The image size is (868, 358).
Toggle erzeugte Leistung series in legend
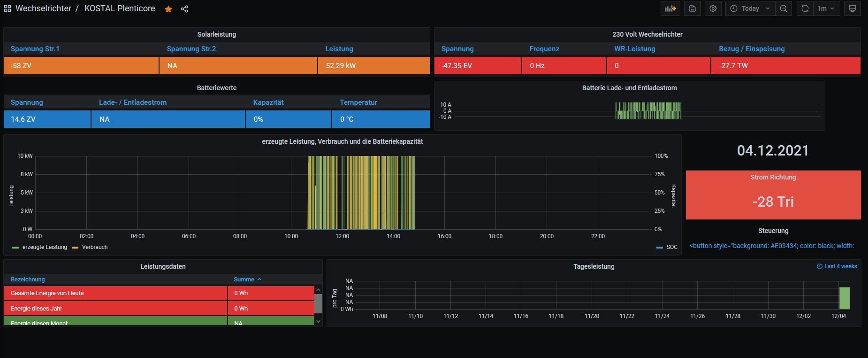click(44, 247)
